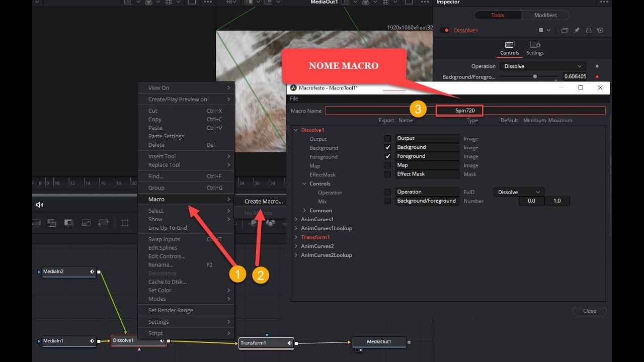The width and height of the screenshot is (644, 362).
Task: Select the MediaIn1 node
Action: coord(68,341)
